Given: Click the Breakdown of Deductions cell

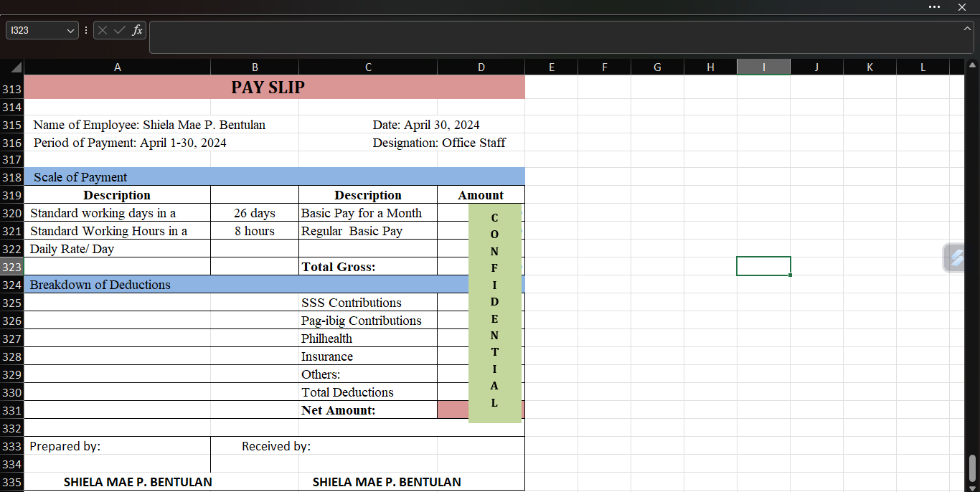Looking at the screenshot, I should pos(246,285).
